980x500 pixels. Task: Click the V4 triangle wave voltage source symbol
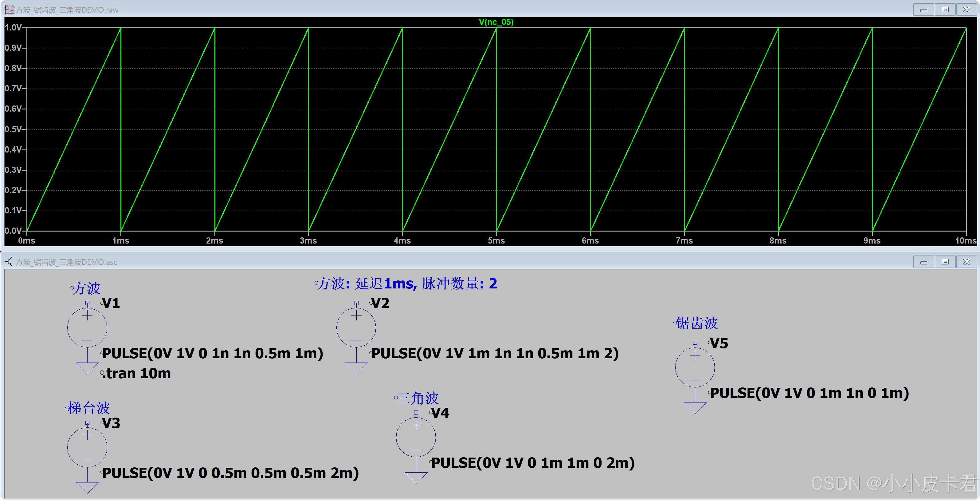[416, 437]
